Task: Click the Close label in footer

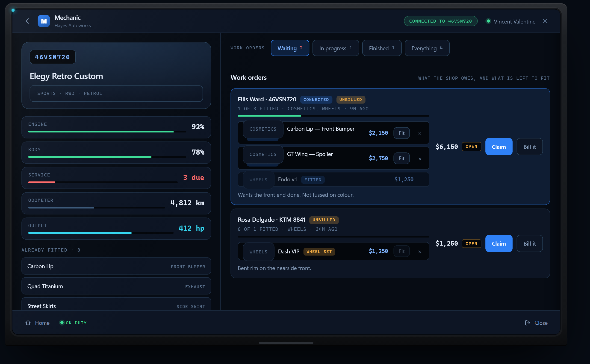Action: [x=541, y=323]
